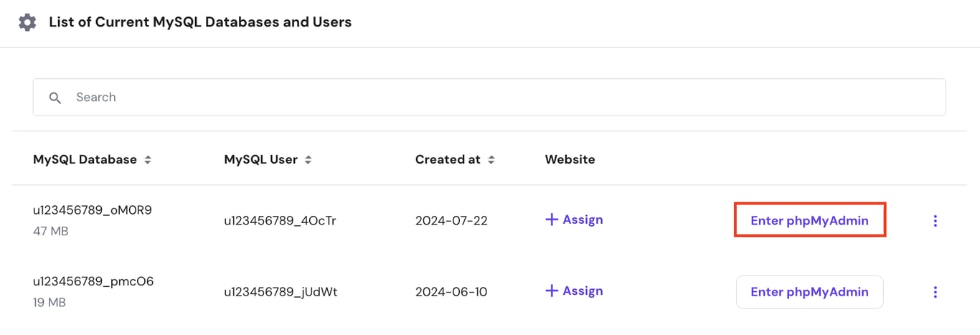Enter phpMyAdmin for u123456789_oM0R9
The image size is (980, 335).
click(809, 221)
